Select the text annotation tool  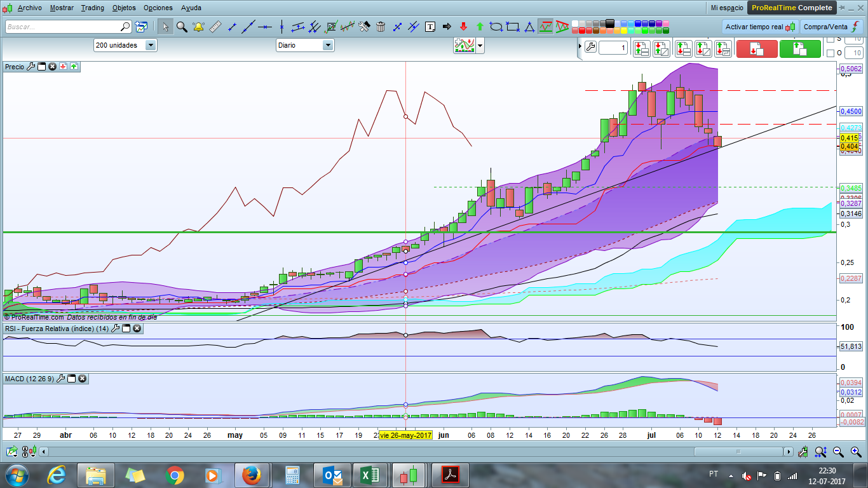click(430, 27)
